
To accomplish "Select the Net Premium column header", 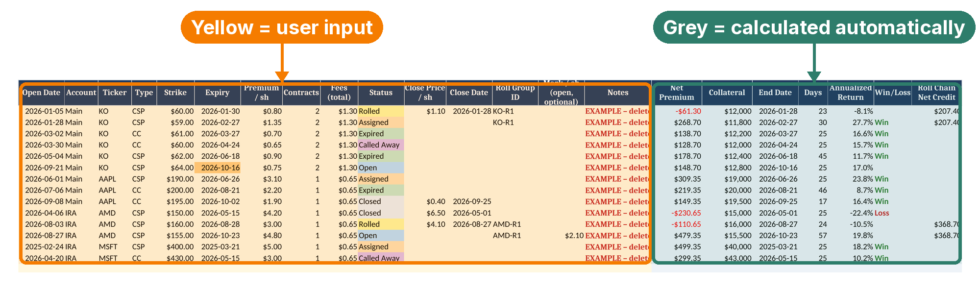I will tap(677, 93).
